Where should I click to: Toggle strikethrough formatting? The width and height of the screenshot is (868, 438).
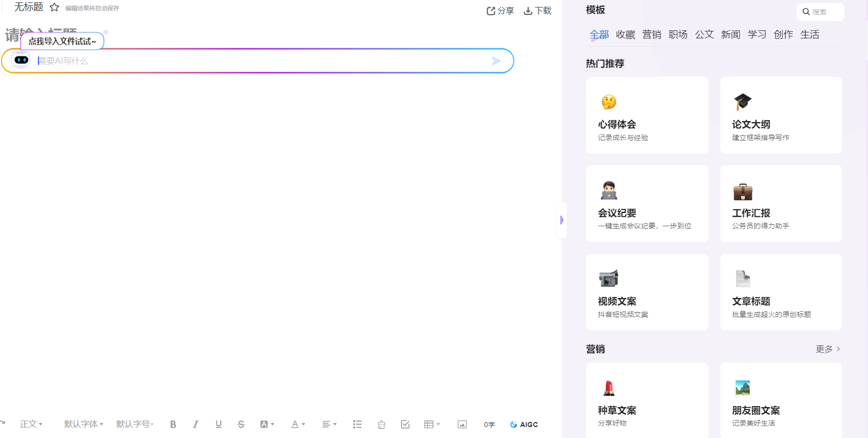(241, 425)
